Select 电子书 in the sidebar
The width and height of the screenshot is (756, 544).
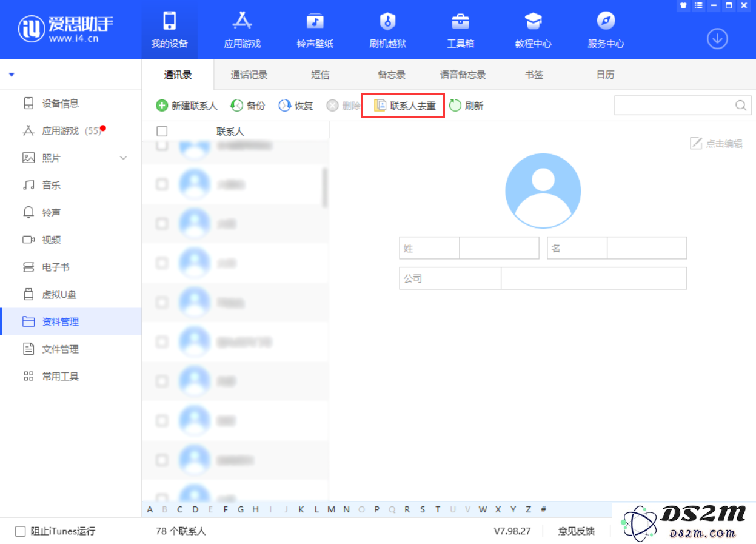point(71,267)
